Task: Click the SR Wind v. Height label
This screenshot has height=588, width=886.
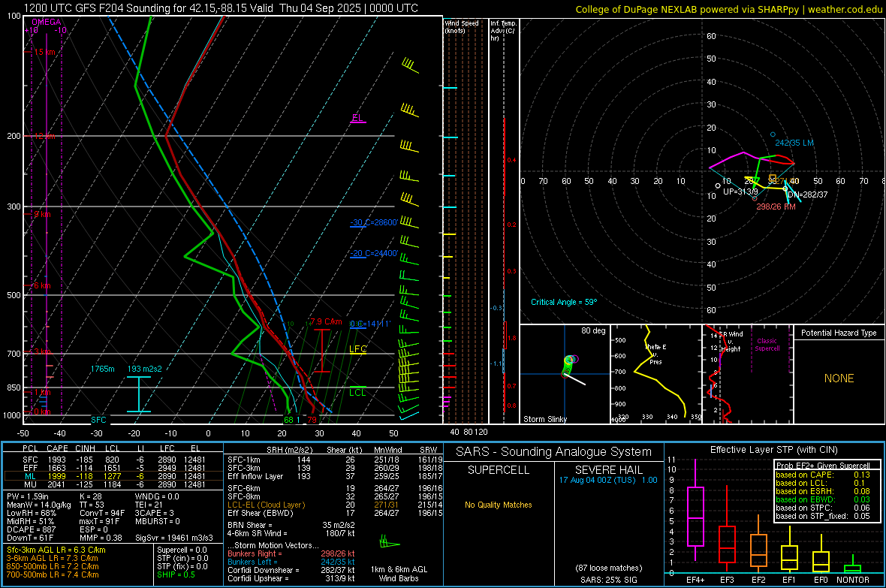Action: click(731, 341)
